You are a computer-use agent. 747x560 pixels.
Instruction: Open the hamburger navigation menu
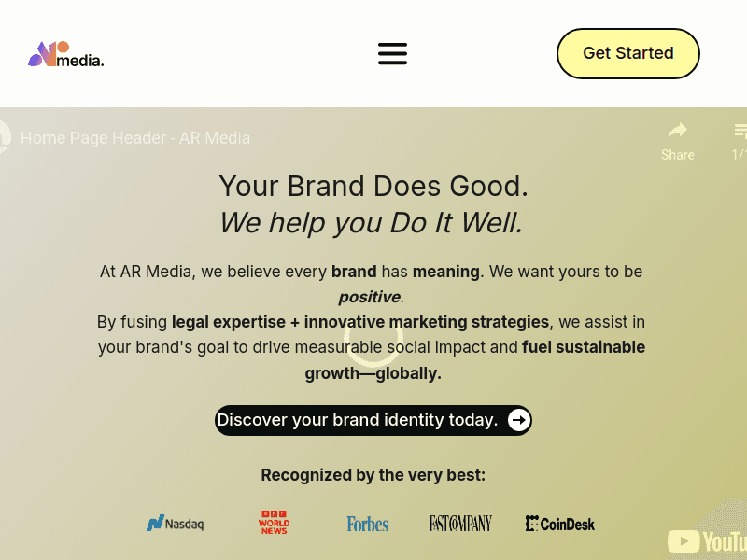coord(392,53)
